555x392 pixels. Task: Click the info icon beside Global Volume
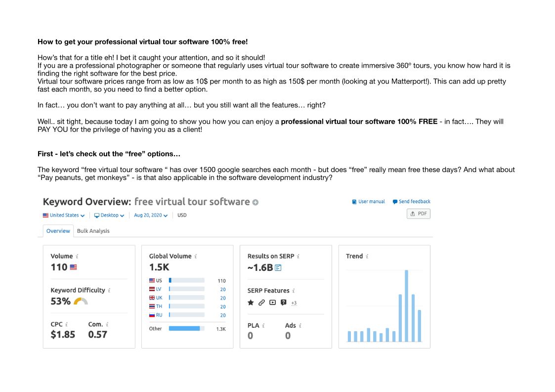coord(196,257)
